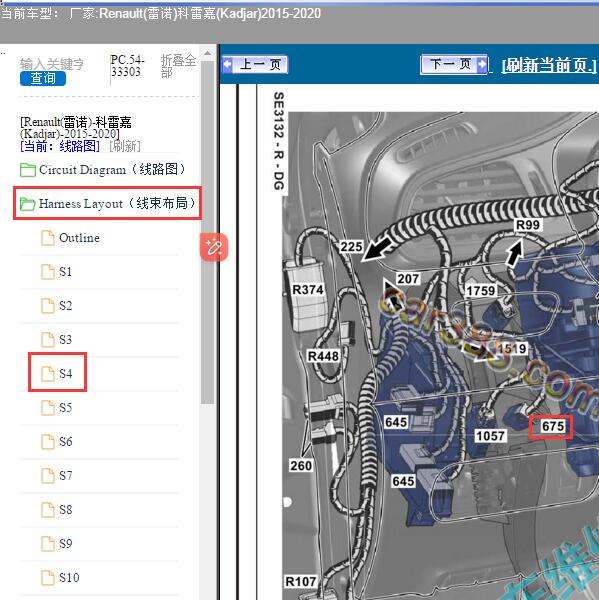The height and width of the screenshot is (600, 599).
Task: Click the 查询 search button
Action: [43, 78]
